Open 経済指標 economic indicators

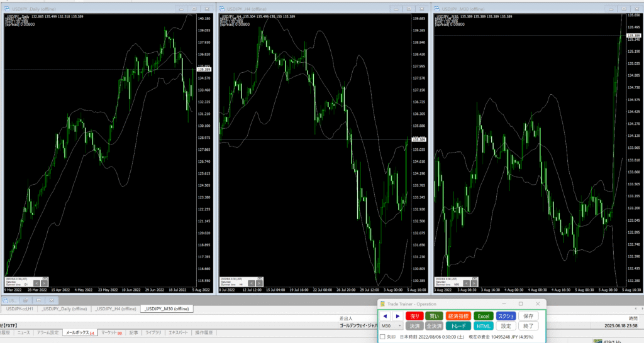coord(458,316)
